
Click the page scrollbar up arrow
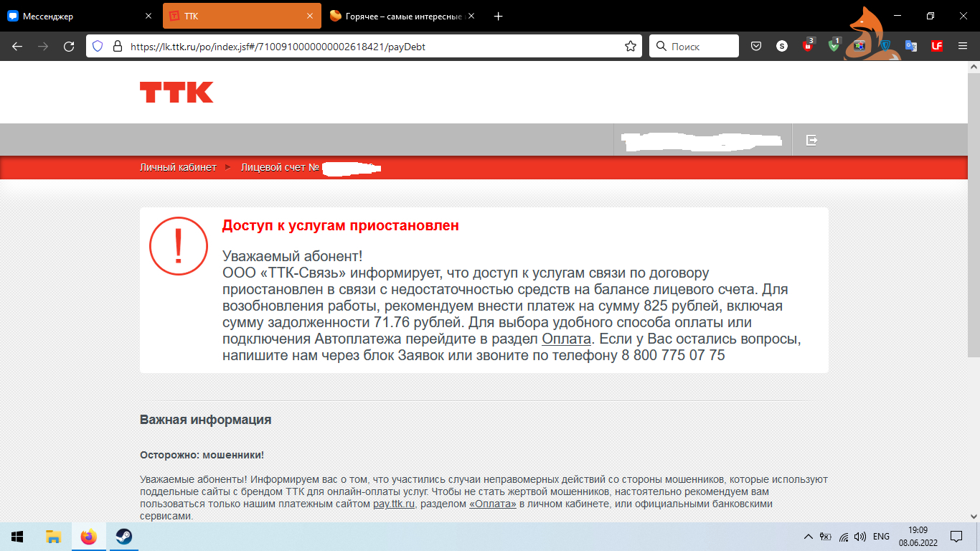click(974, 67)
